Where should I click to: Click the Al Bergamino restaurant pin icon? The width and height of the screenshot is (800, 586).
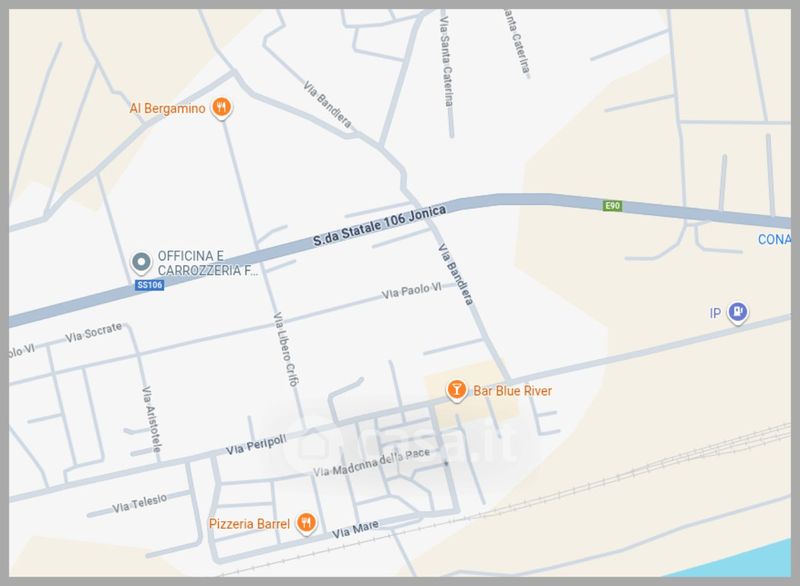[x=221, y=108]
